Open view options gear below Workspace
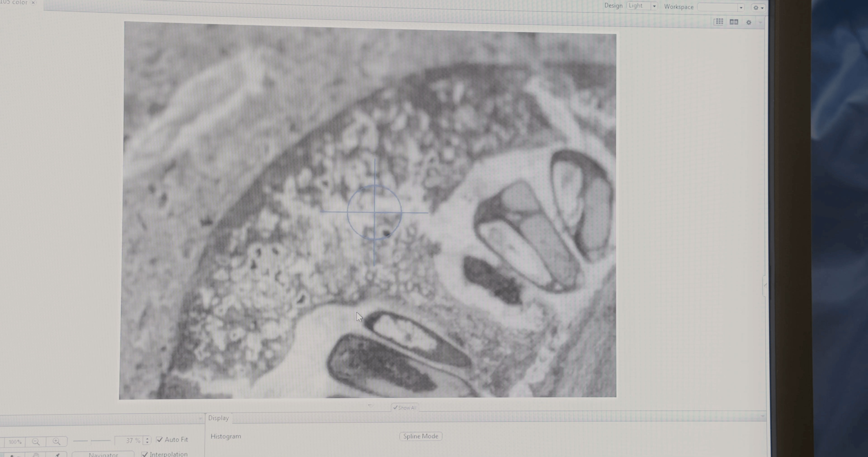Image resolution: width=868 pixels, height=457 pixels. tap(749, 23)
